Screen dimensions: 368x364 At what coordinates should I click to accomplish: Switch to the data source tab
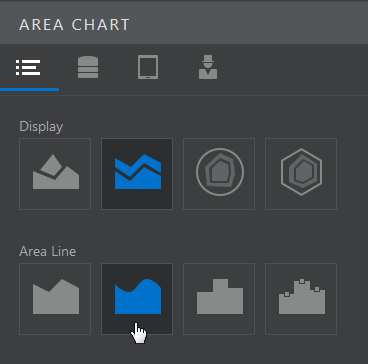click(x=88, y=68)
